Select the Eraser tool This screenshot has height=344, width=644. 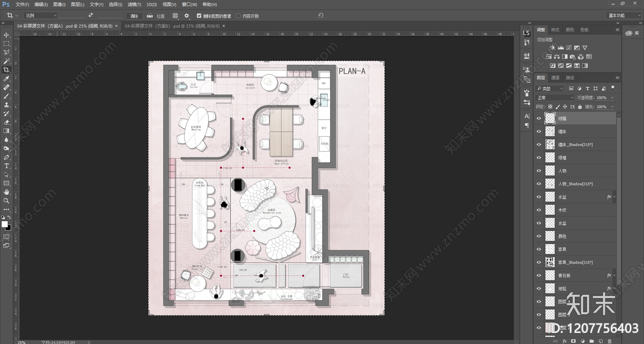pyautogui.click(x=6, y=122)
